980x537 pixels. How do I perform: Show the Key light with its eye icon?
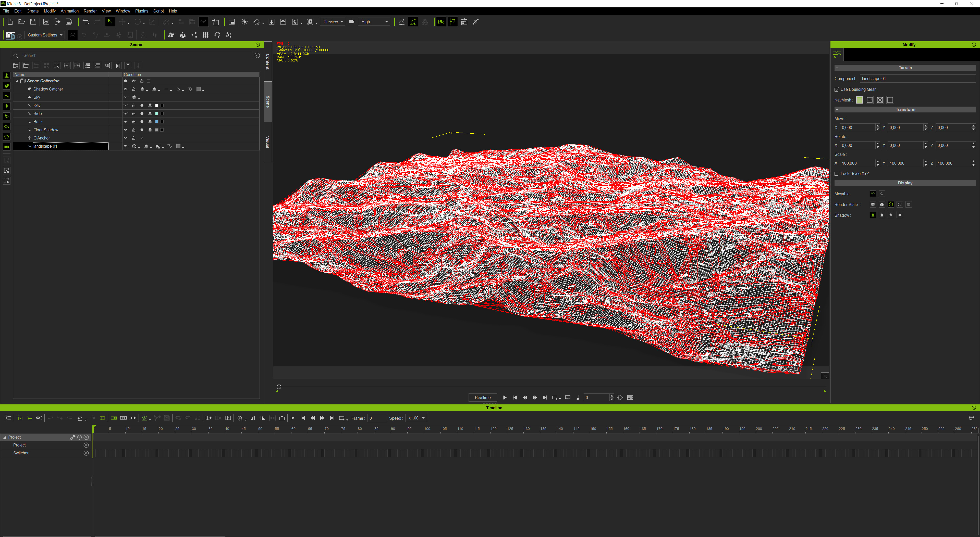click(x=126, y=106)
